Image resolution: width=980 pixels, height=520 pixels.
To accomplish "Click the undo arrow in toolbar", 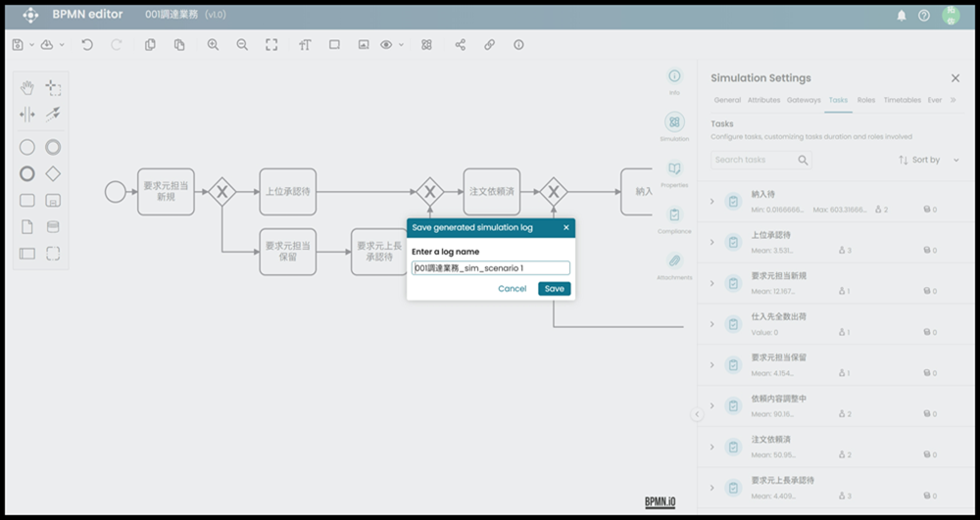I will click(x=87, y=45).
